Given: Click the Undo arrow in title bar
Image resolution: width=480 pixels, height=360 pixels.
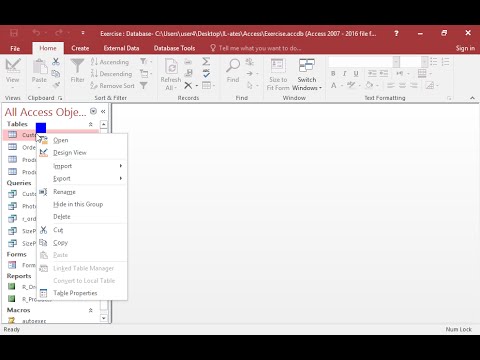Looking at the screenshot, I should click(x=36, y=33).
